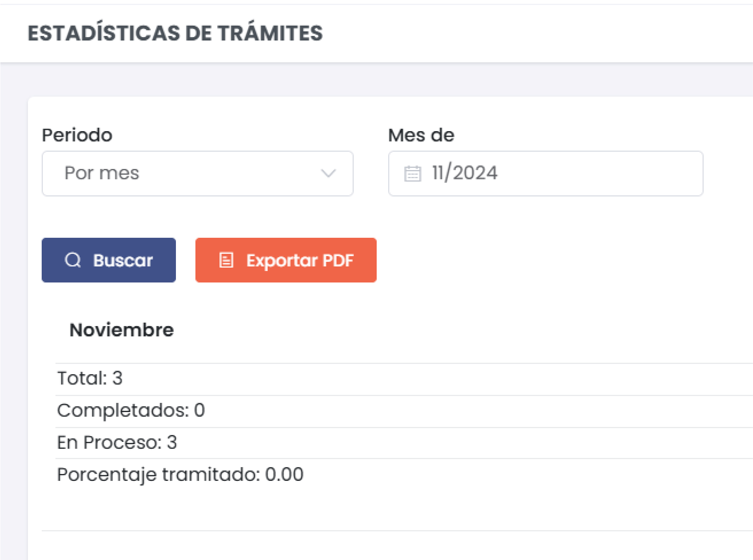Click the PDF document icon on Exportar PDF

coord(226,260)
